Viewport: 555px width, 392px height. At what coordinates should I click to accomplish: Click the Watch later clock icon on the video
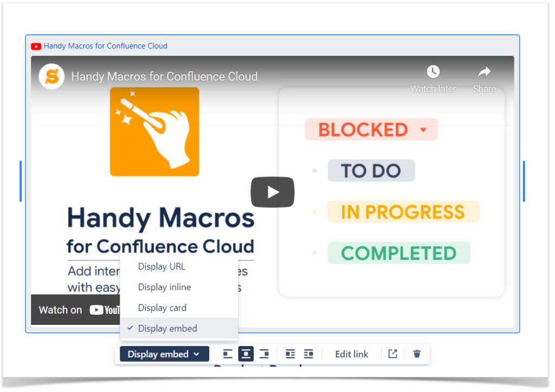pos(433,71)
